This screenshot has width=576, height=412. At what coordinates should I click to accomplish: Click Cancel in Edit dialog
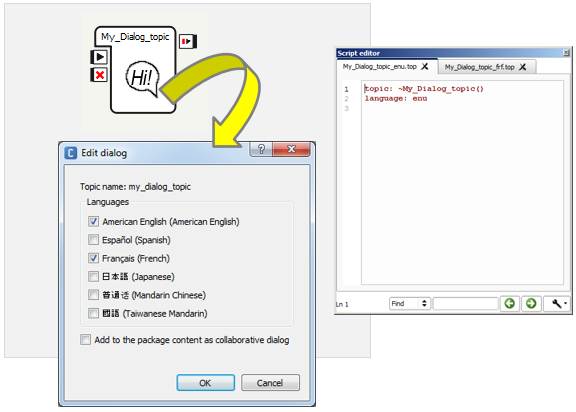click(270, 383)
